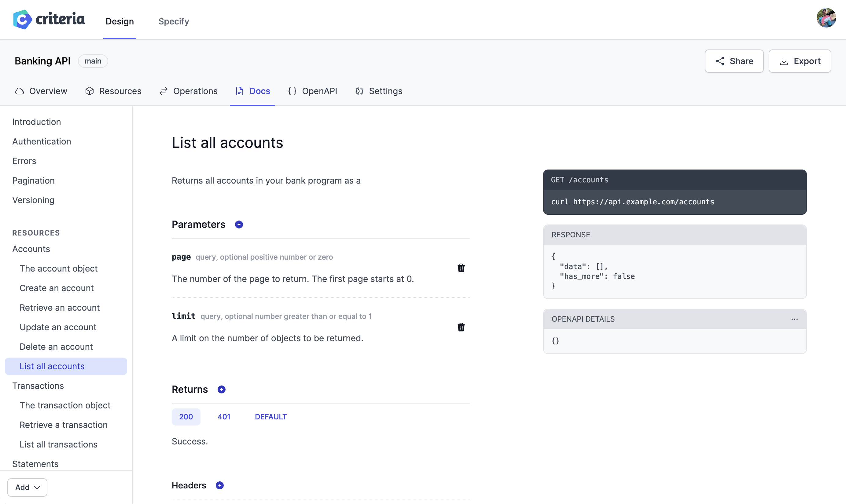
Task: Select the Specify tab
Action: [174, 21]
